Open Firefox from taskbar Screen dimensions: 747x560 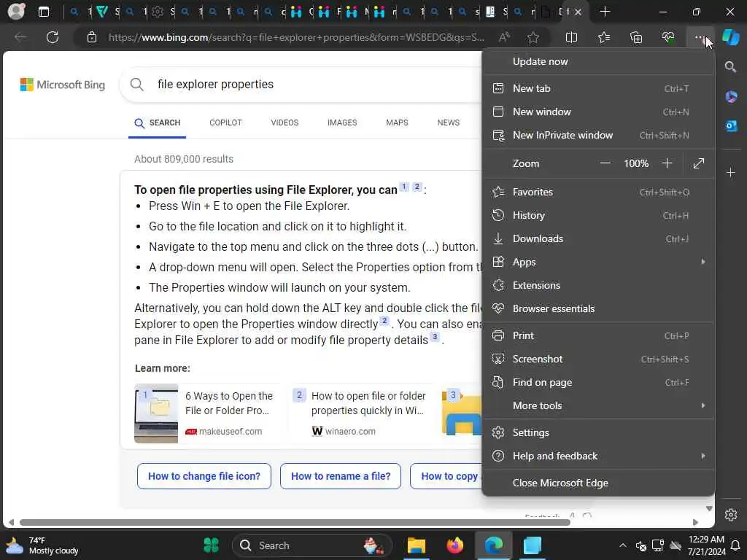coord(455,545)
